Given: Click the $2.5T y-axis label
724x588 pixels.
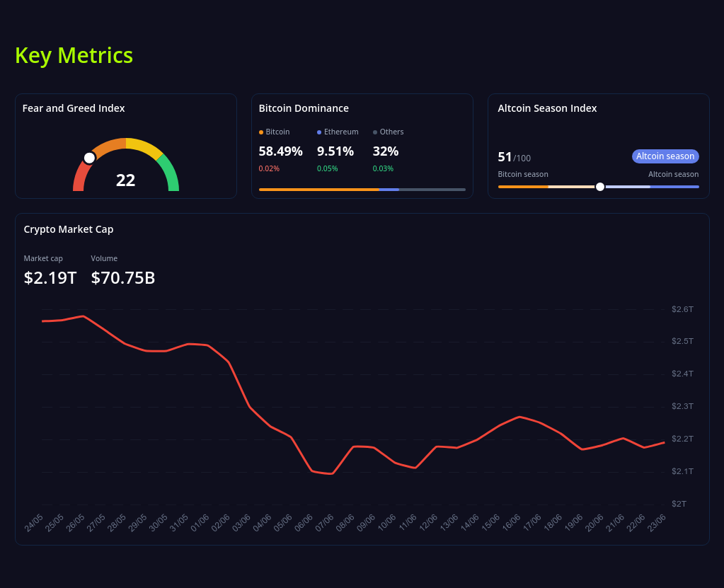Looking at the screenshot, I should [682, 341].
